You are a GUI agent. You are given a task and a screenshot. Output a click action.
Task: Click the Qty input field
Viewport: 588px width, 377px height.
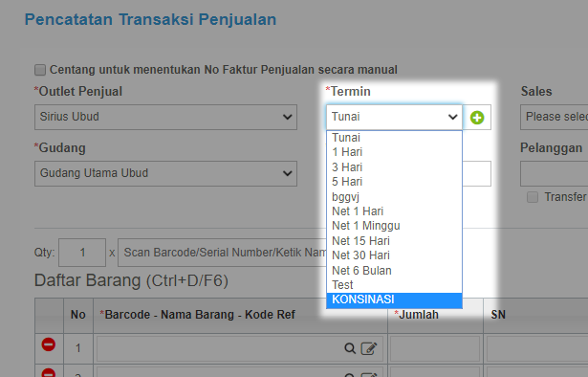(82, 253)
